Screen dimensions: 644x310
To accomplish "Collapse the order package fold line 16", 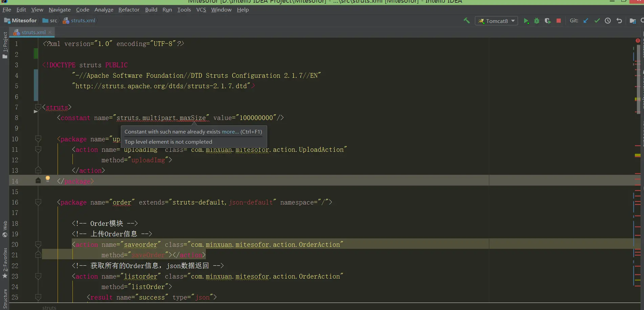I will click(38, 202).
